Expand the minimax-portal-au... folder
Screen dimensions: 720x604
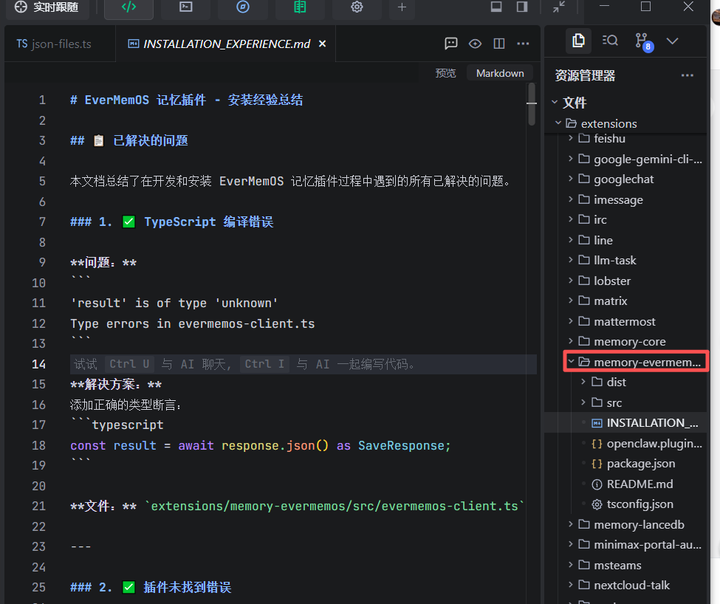(x=570, y=544)
